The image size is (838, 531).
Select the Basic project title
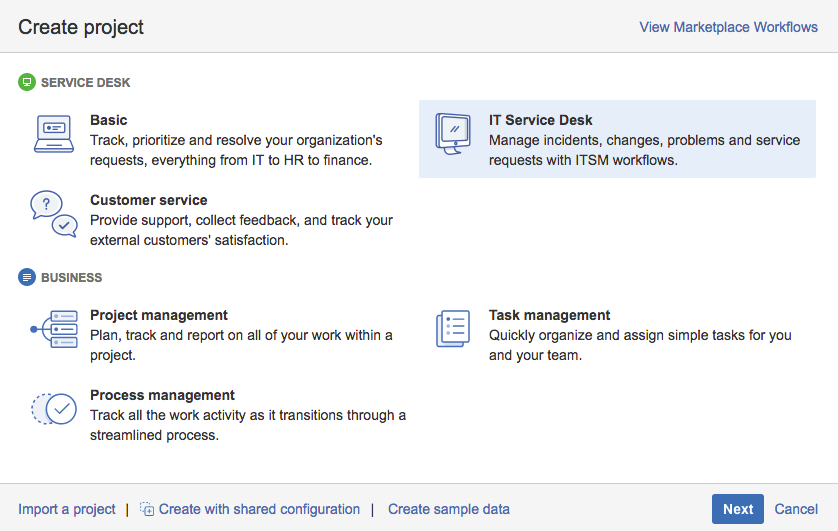(x=109, y=120)
